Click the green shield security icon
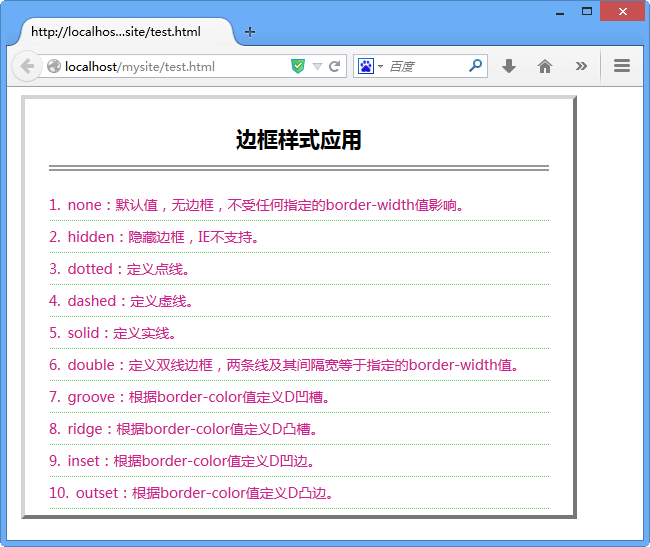This screenshot has width=650, height=547. click(x=298, y=67)
